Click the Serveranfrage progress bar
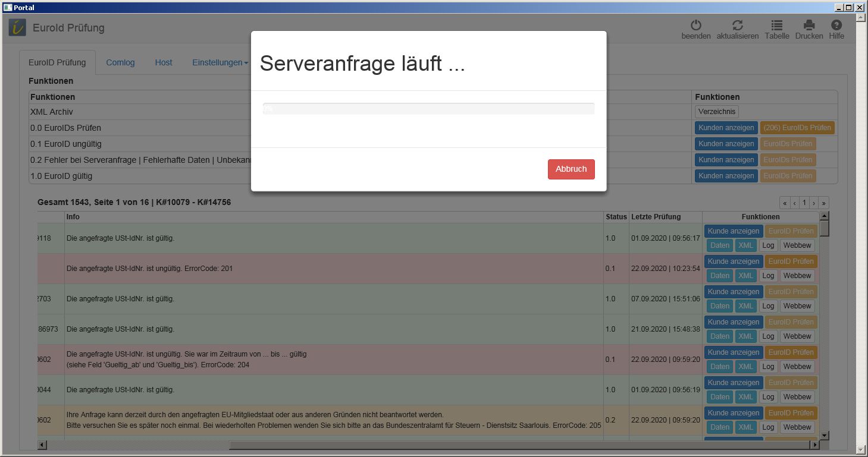868x457 pixels. pos(428,109)
